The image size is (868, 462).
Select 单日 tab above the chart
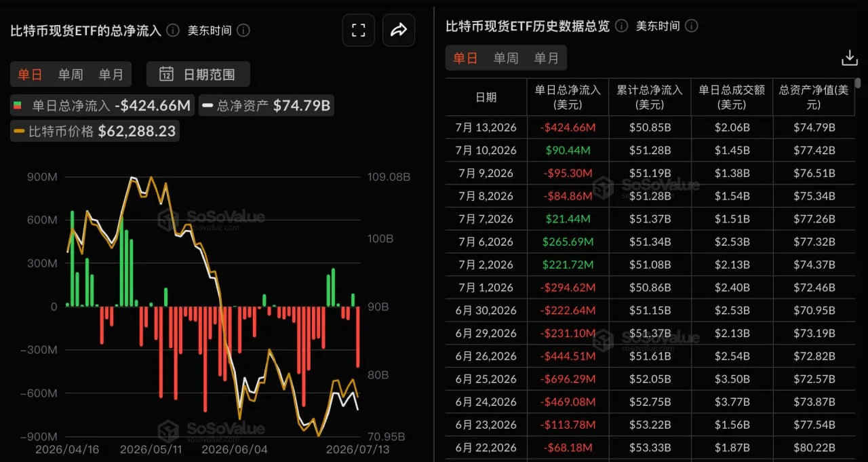pyautogui.click(x=30, y=75)
